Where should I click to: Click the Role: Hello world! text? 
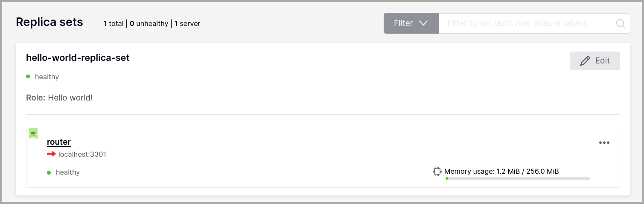pyautogui.click(x=59, y=98)
